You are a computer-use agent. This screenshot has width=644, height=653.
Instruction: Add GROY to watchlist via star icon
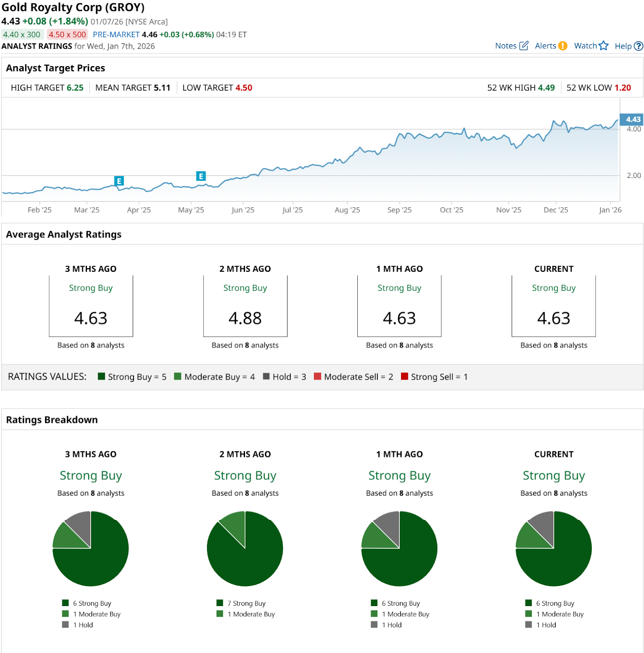(604, 46)
